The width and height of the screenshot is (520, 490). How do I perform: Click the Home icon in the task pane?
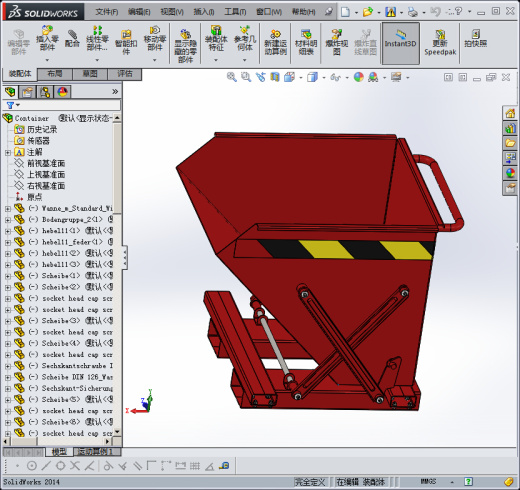pyautogui.click(x=510, y=114)
